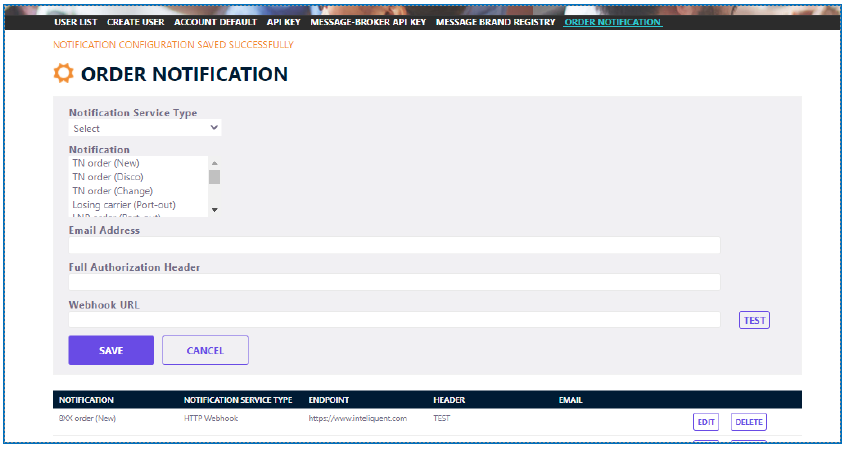
Task: Click the Webhook URL input field
Action: [394, 320]
